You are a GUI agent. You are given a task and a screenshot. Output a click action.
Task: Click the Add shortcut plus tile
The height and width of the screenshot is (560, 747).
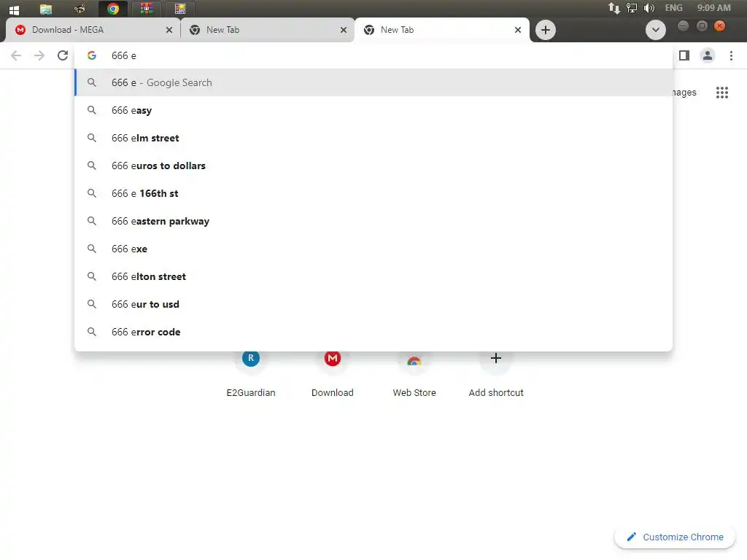(496, 374)
